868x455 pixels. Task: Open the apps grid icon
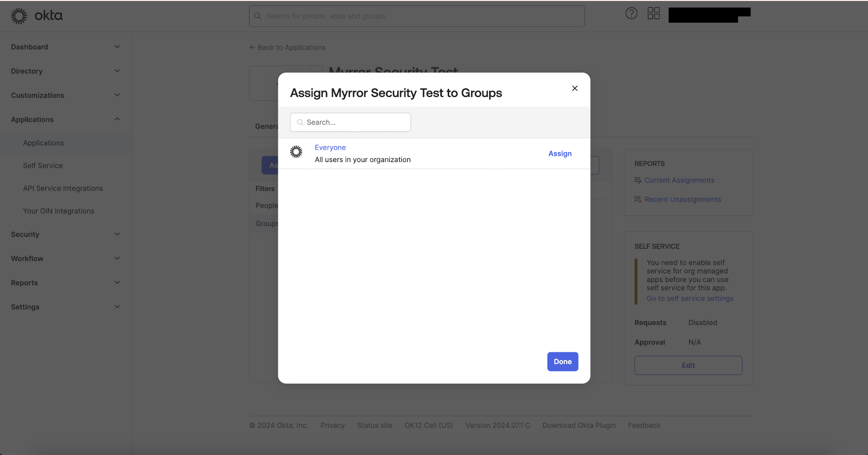(x=653, y=13)
